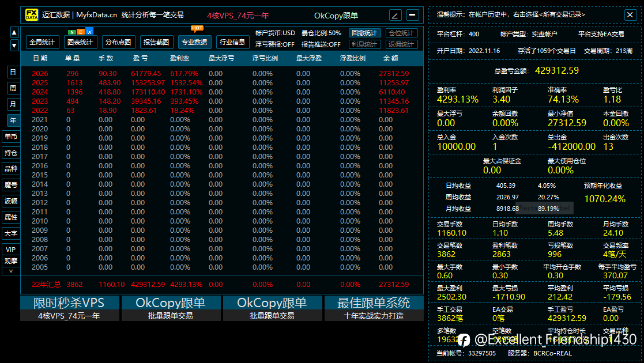Select the 月 monthly period icon
This screenshot has height=363, width=644.
tap(13, 104)
